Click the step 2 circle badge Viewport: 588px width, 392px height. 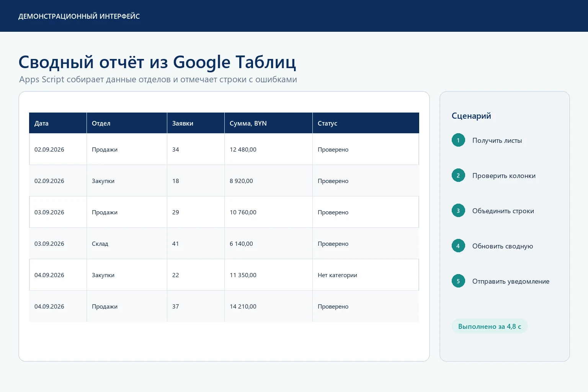[x=458, y=175]
